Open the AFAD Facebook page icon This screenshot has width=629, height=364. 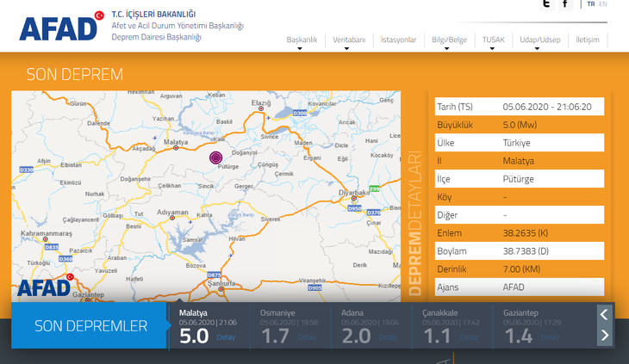click(565, 4)
